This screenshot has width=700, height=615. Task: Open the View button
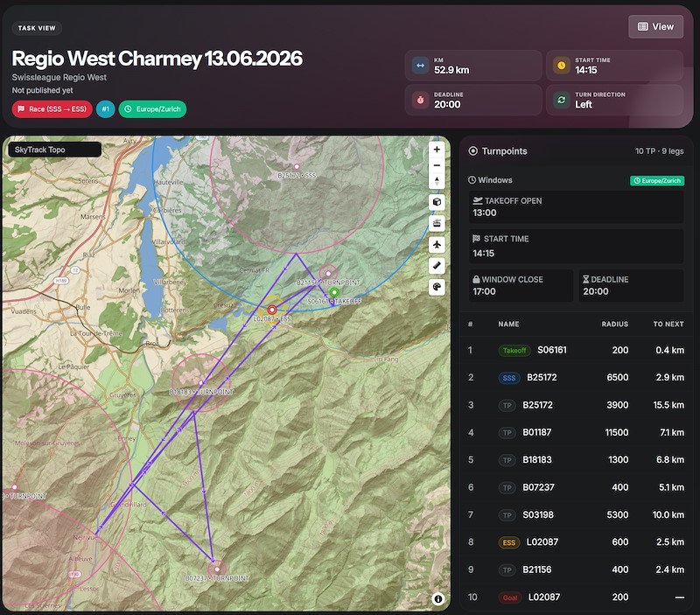[655, 27]
